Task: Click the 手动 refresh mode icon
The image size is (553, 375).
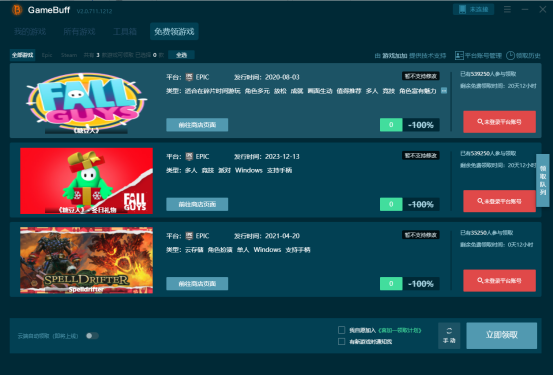Action: coord(449,331)
